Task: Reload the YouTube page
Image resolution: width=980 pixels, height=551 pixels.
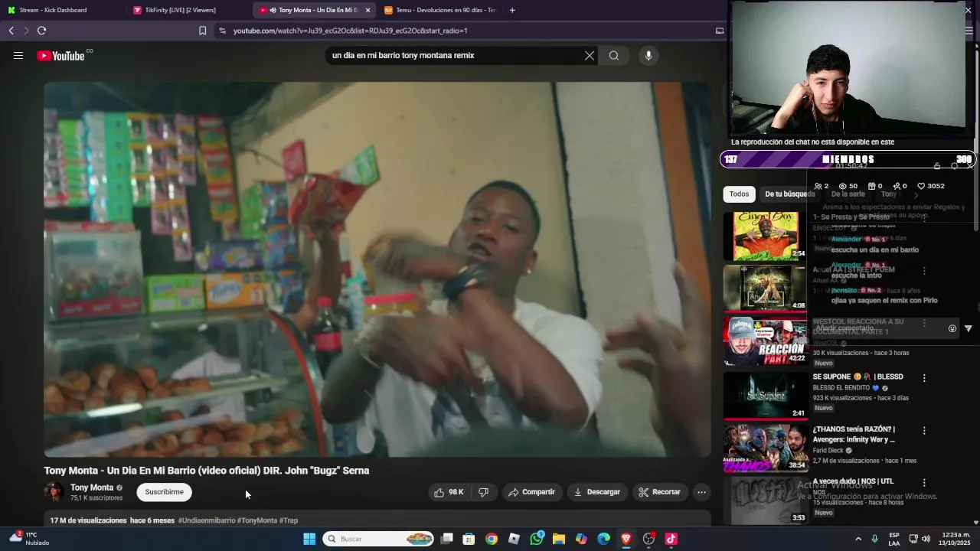Action: [41, 31]
